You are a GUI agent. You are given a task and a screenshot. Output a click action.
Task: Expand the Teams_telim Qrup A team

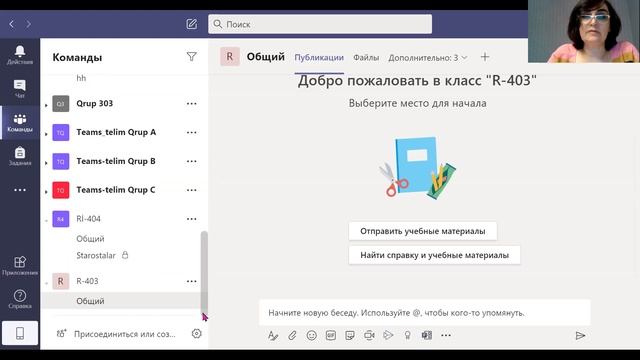point(46,134)
